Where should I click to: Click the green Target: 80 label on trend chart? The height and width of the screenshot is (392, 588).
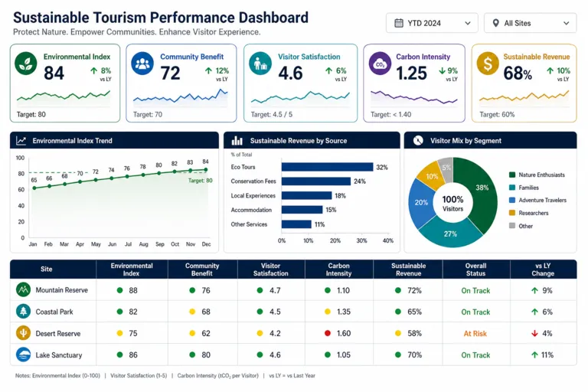click(201, 181)
